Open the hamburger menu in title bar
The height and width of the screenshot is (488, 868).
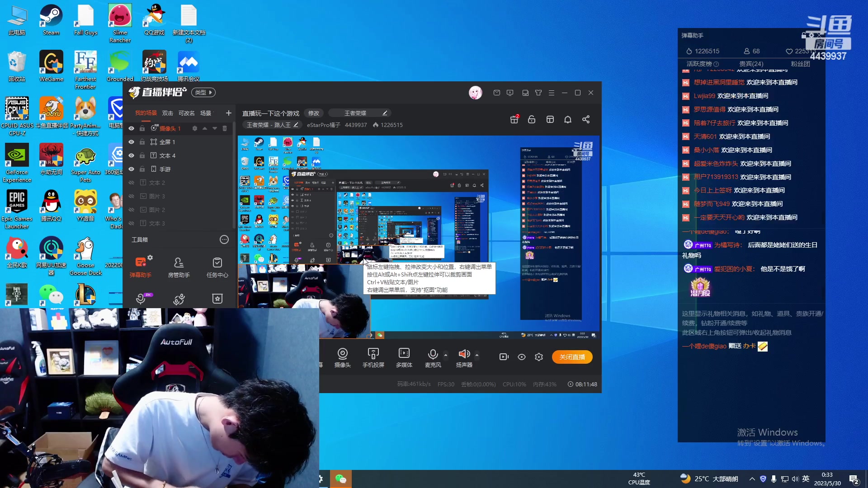552,93
